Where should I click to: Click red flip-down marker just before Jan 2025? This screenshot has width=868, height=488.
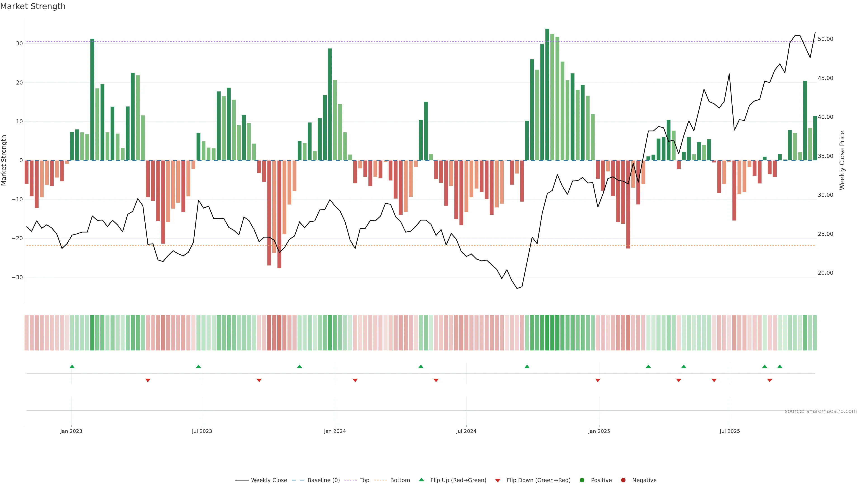[x=598, y=380]
